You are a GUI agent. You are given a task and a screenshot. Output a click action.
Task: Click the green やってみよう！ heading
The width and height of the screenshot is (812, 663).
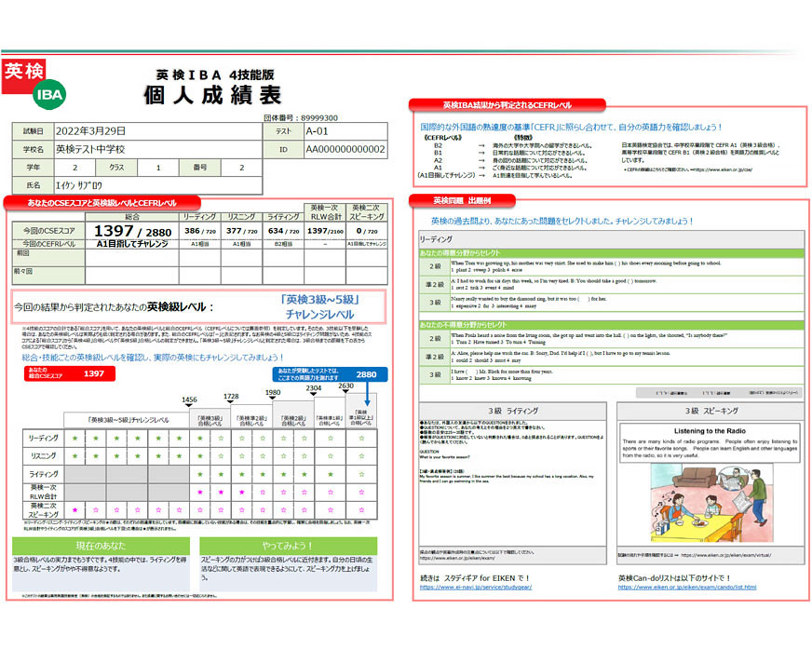(288, 546)
